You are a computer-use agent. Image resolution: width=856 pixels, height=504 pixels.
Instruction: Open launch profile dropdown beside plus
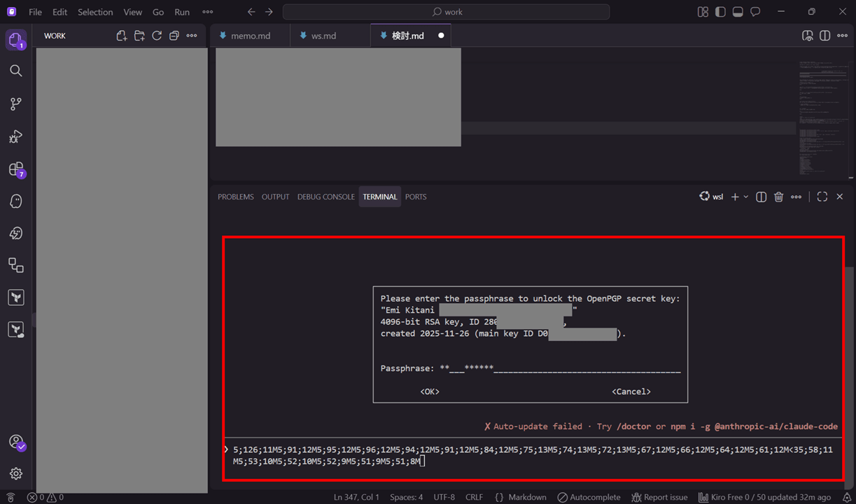pos(746,197)
